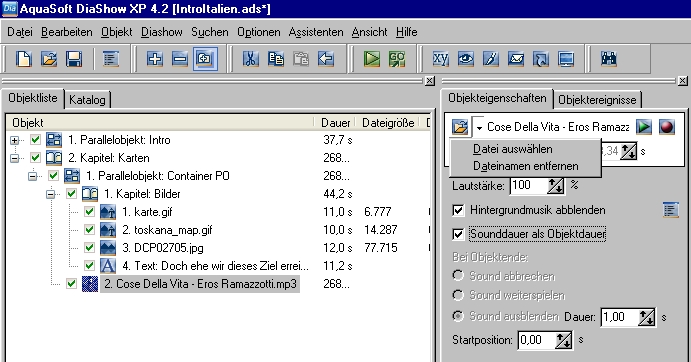The height and width of the screenshot is (362, 691).
Task: Click the Lautstärke value field
Action: coord(529,185)
